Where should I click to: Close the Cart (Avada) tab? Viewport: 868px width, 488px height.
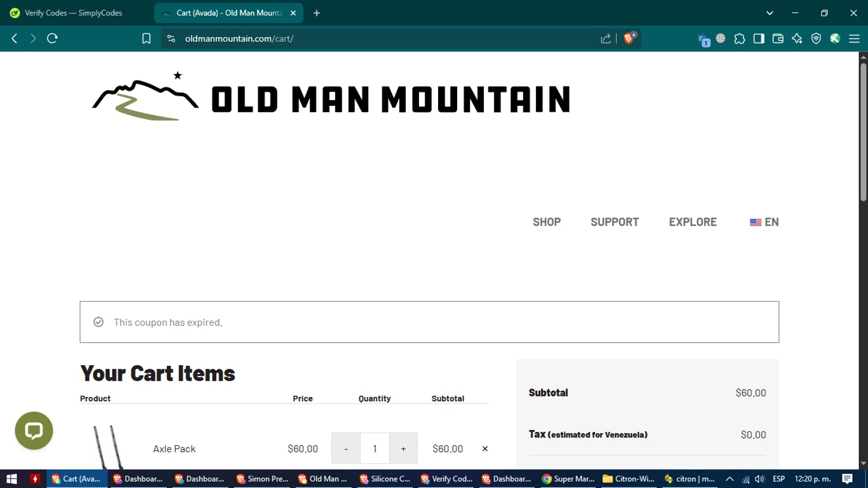tap(293, 13)
